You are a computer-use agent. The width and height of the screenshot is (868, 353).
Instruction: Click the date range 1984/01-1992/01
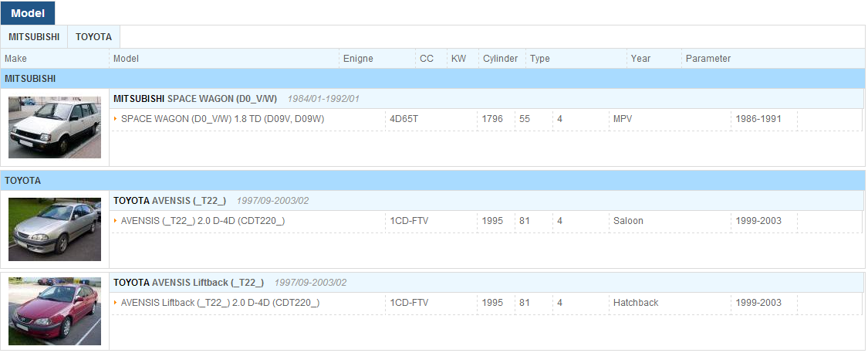click(x=323, y=99)
